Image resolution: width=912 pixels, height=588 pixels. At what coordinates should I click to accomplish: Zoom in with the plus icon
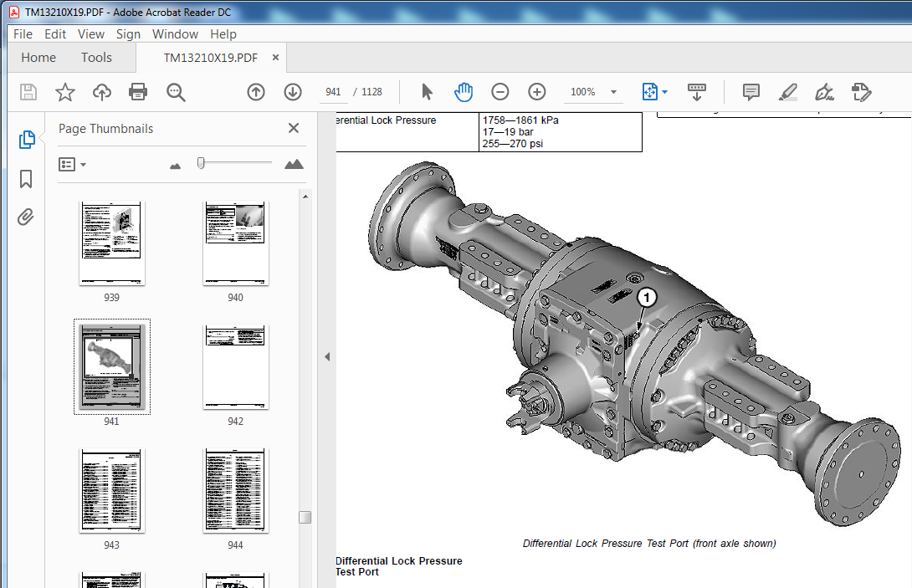[537, 92]
